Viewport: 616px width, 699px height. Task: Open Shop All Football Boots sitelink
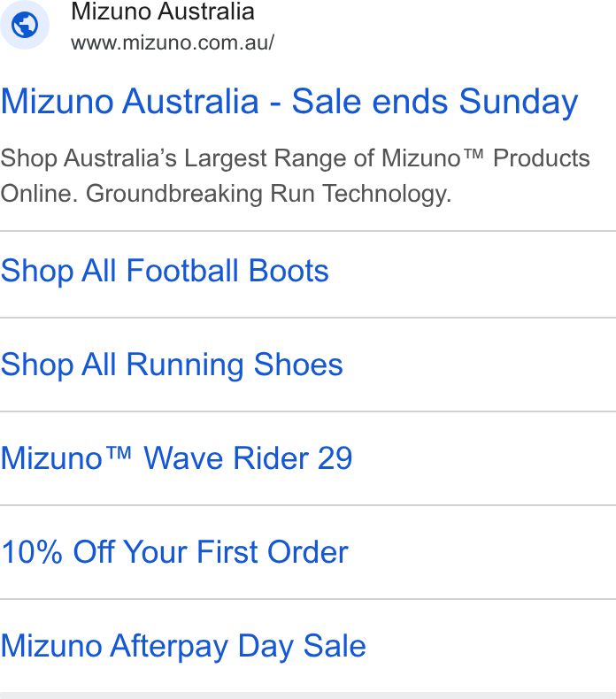click(x=165, y=271)
